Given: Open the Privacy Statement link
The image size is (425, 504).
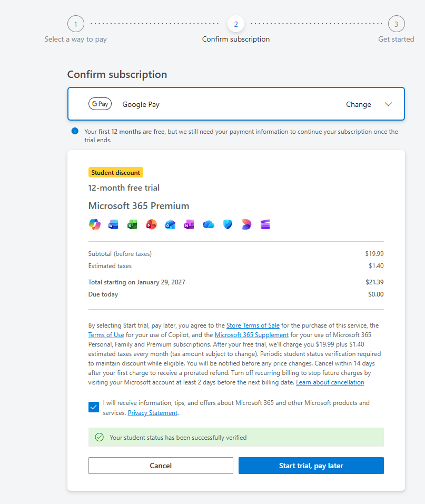Looking at the screenshot, I should [x=152, y=413].
